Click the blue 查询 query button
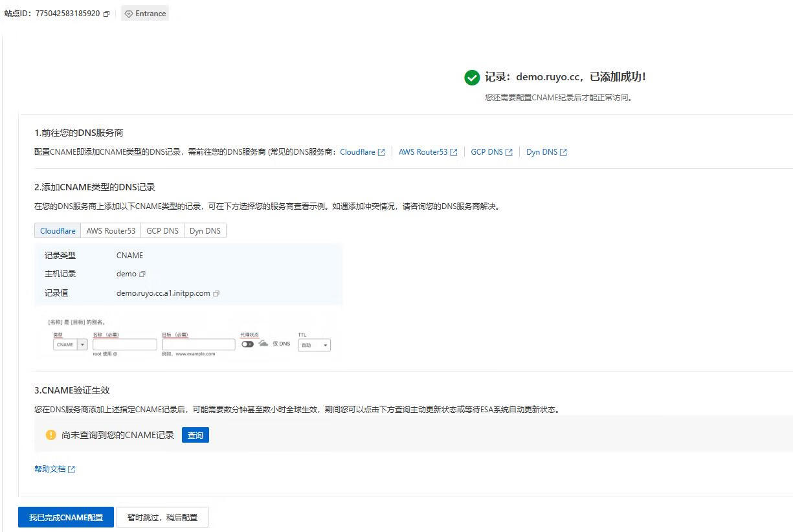 click(195, 436)
